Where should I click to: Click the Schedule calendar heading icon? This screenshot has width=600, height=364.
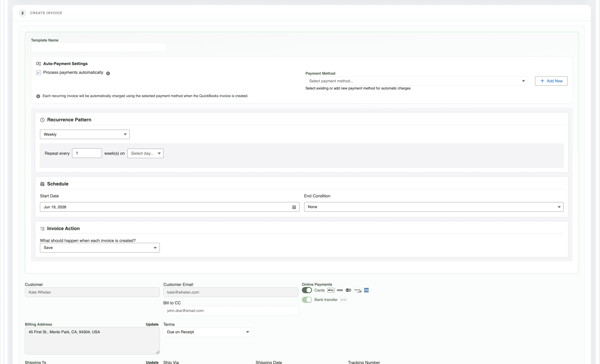(42, 184)
